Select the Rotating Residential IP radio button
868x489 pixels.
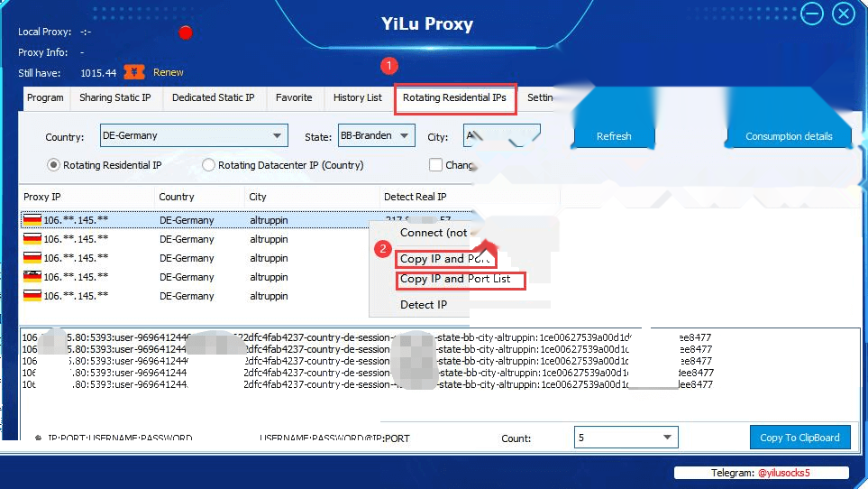[53, 165]
